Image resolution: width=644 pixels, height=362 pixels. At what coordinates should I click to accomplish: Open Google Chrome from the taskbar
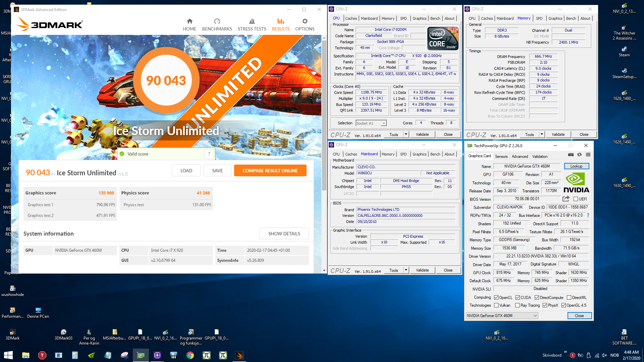tap(190, 355)
